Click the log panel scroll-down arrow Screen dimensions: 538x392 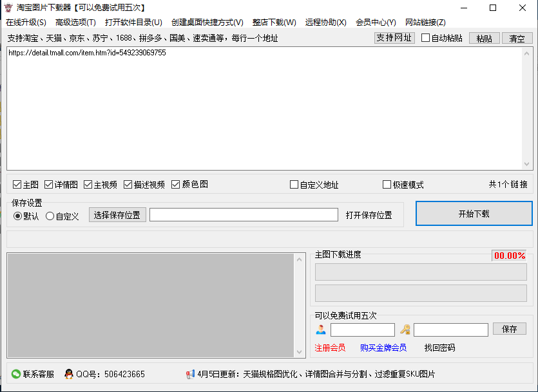(299, 352)
